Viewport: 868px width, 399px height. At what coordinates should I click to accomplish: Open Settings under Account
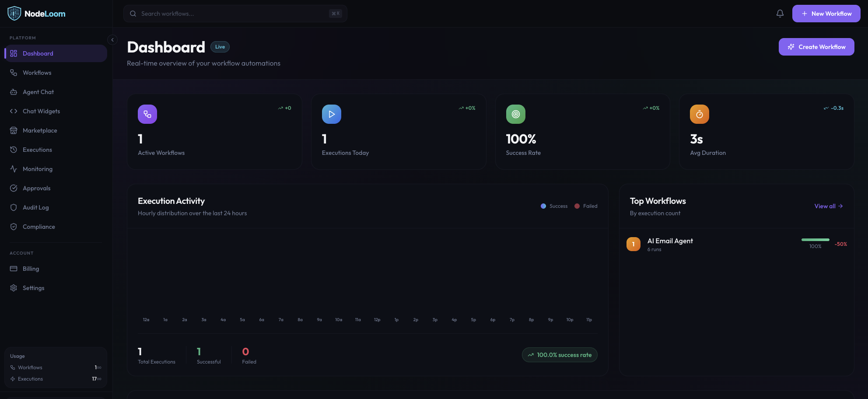(x=56, y=288)
